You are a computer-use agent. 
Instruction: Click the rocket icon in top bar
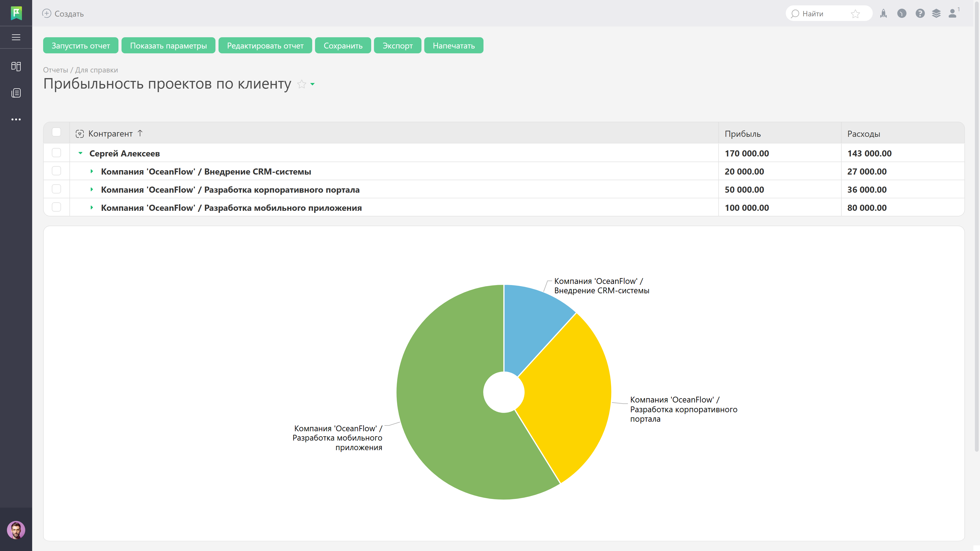coord(883,14)
